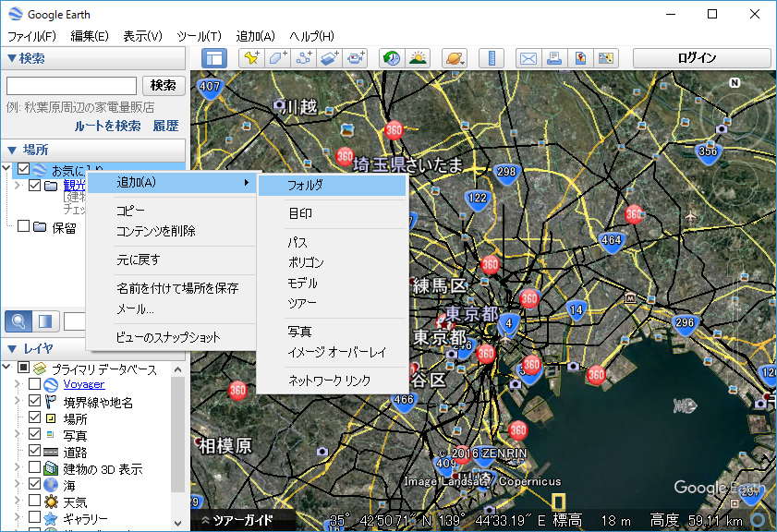
Task: Click the 296 route shield on map
Action: point(685,324)
